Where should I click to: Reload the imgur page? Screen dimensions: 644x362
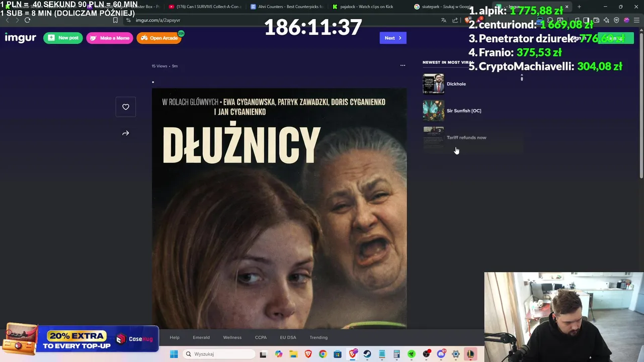pos(27,20)
